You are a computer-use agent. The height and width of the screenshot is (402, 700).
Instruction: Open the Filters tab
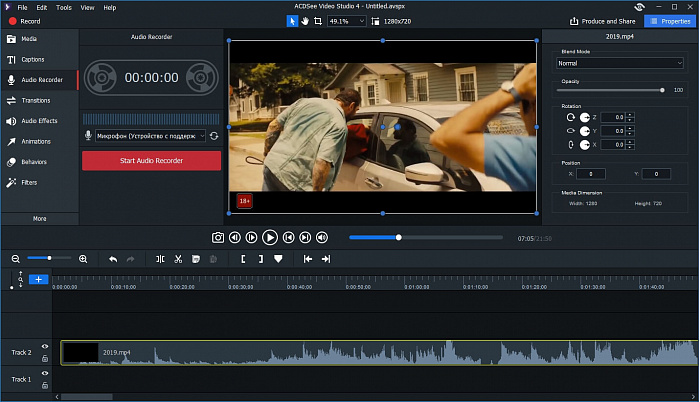click(40, 183)
